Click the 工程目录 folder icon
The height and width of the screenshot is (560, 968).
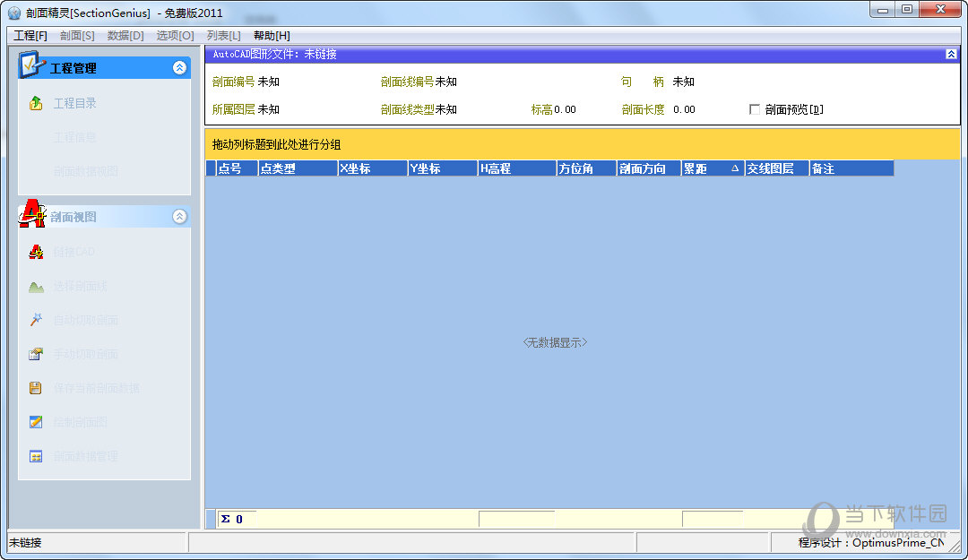[x=36, y=103]
